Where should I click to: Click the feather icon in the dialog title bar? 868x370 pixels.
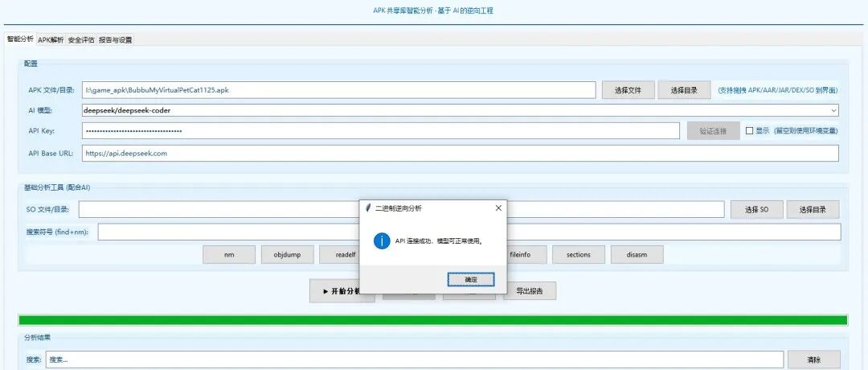click(x=368, y=208)
